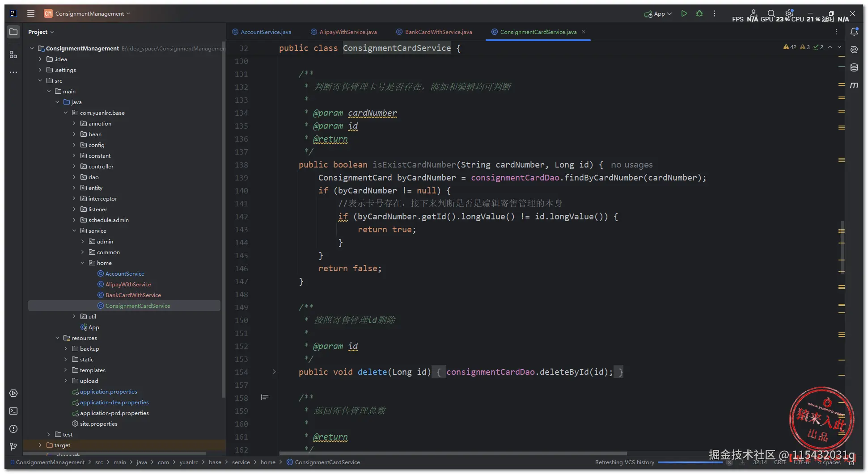Image resolution: width=868 pixels, height=474 pixels.
Task: Open the editor tabs more options menu
Action: [836, 32]
